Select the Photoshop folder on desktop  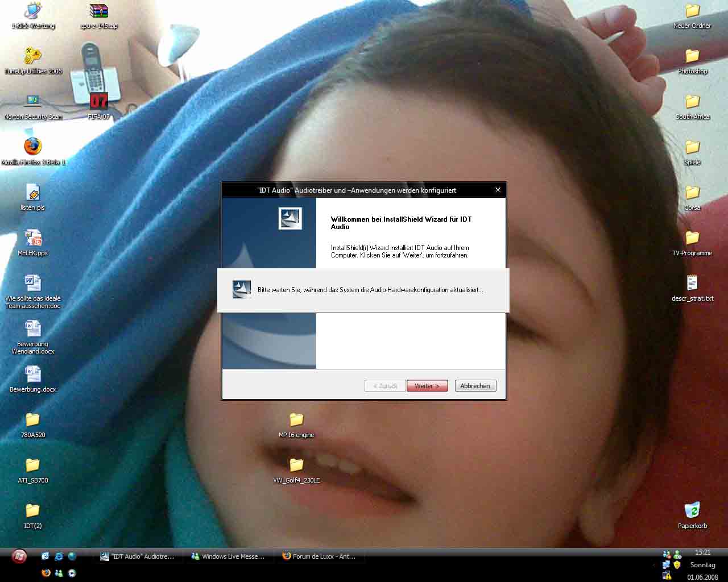point(692,61)
